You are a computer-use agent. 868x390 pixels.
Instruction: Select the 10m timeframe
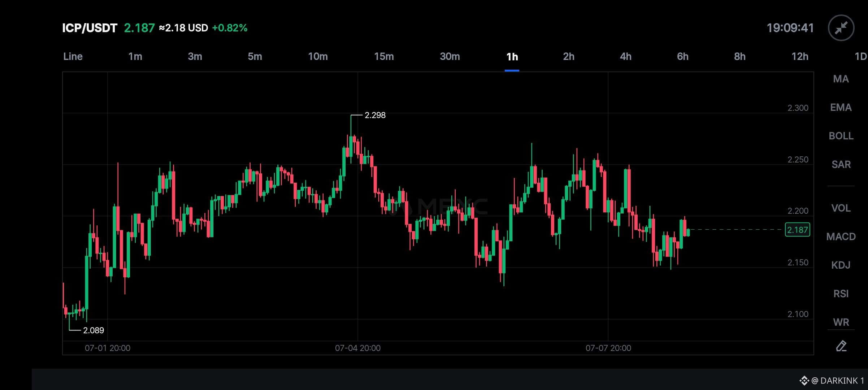[318, 56]
